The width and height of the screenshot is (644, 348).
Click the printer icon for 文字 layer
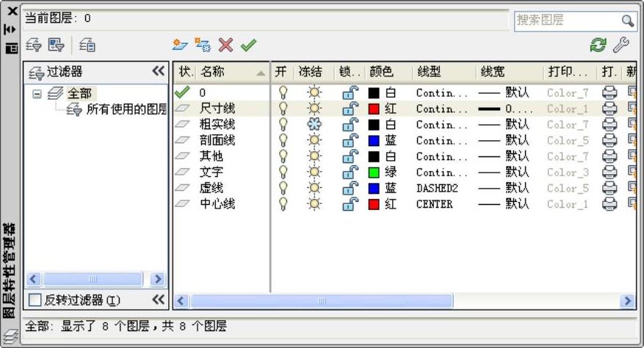point(609,173)
